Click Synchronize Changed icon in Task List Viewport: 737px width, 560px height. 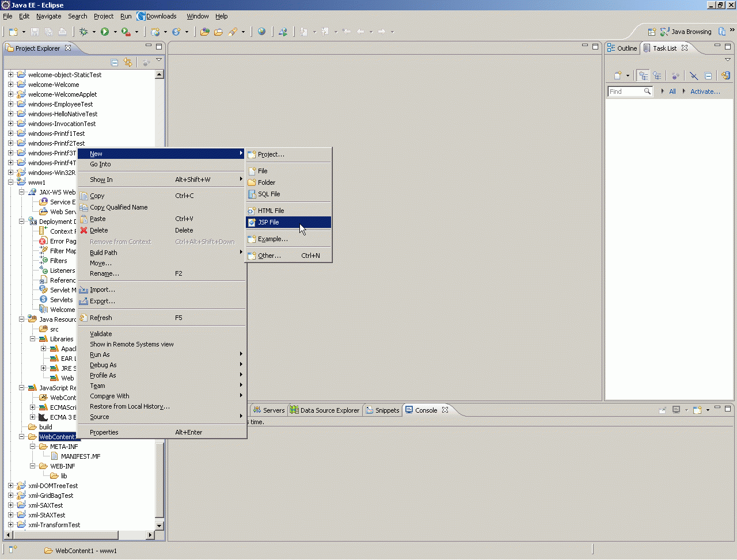725,75
